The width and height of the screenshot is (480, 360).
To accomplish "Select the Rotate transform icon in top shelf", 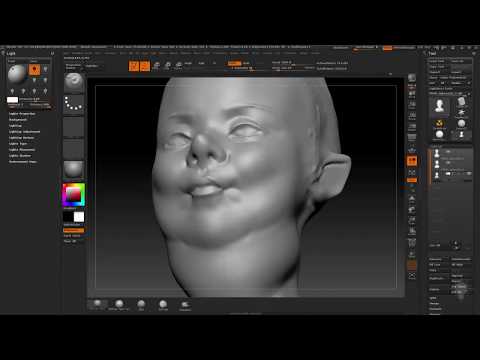I will (179, 66).
